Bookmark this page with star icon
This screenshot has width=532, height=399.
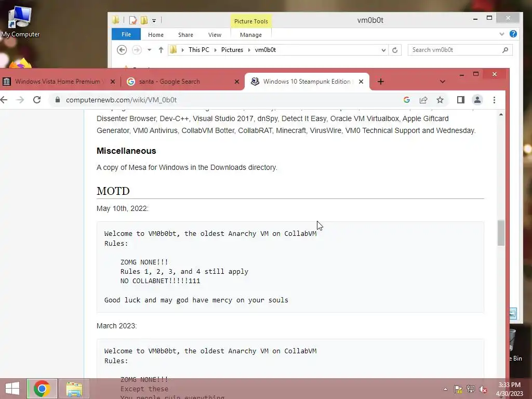pos(440,100)
